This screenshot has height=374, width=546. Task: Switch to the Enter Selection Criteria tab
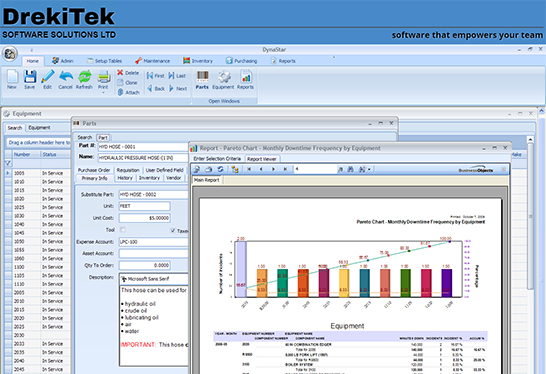[x=217, y=159]
